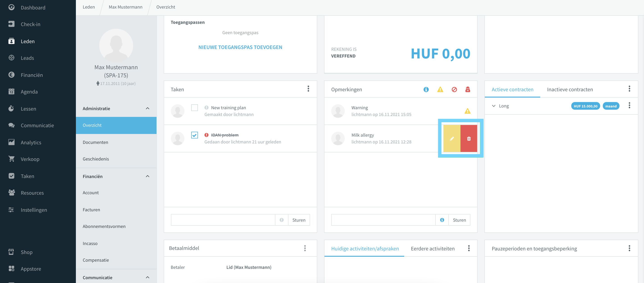The image size is (644, 283).
Task: Open Taken in the main sidebar
Action: (27, 176)
